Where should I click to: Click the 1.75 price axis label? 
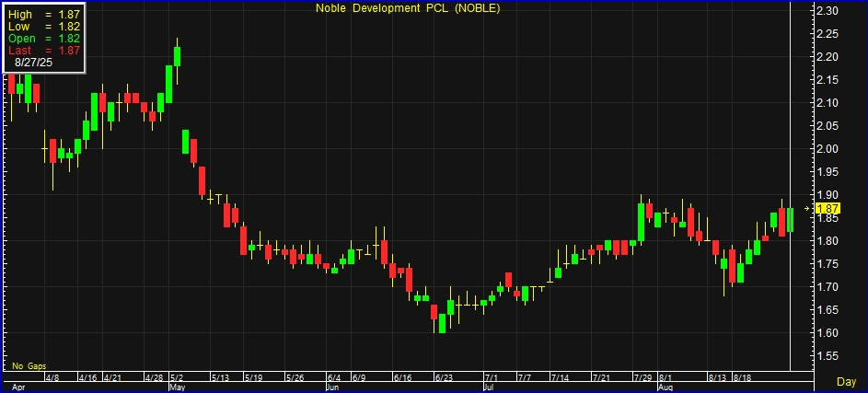[828, 264]
